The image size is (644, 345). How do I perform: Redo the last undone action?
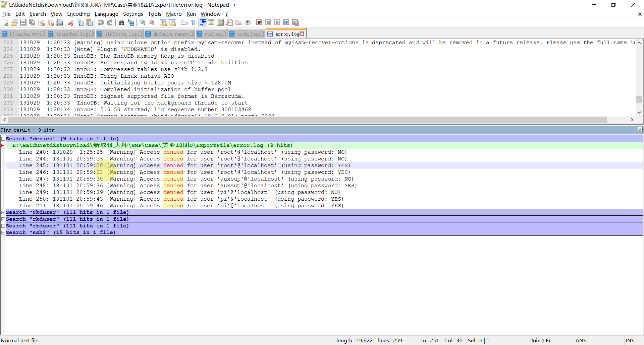(110, 22)
